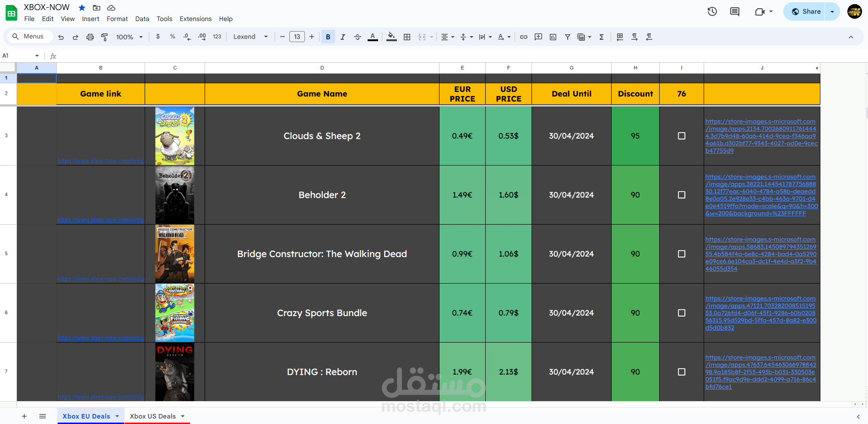This screenshot has height=424, width=868.
Task: Insert a chart
Action: click(x=553, y=37)
